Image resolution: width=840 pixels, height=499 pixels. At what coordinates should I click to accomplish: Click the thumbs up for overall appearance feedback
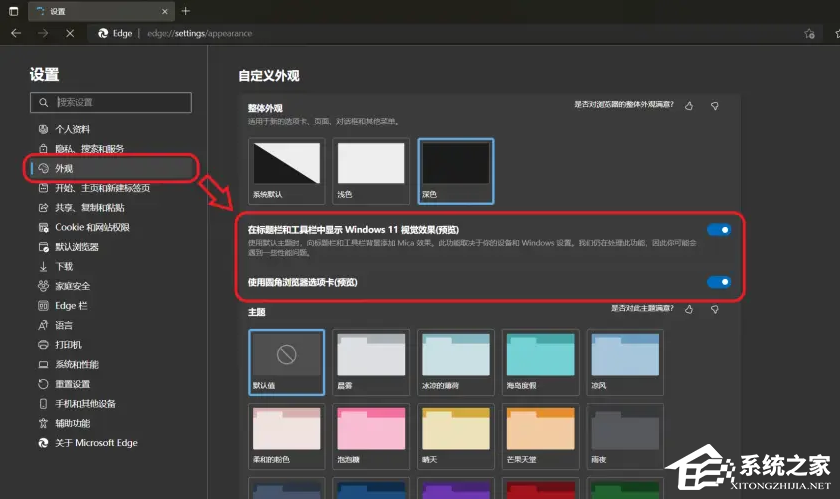pyautogui.click(x=689, y=105)
